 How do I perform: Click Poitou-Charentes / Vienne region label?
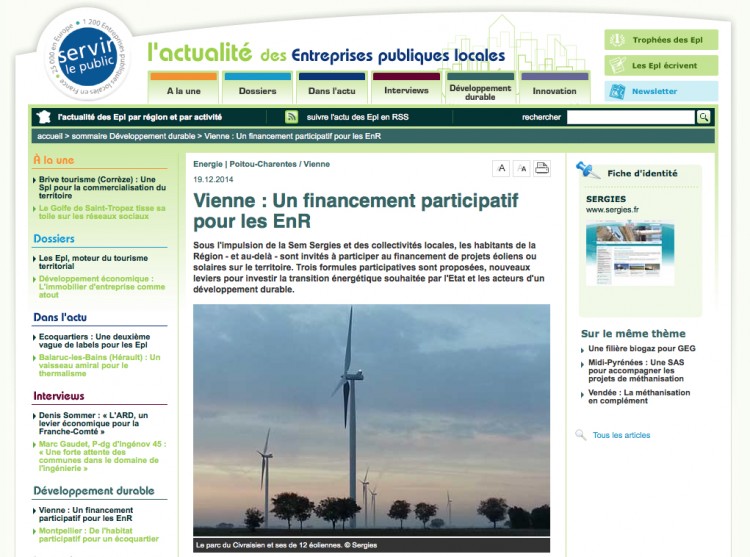click(279, 164)
